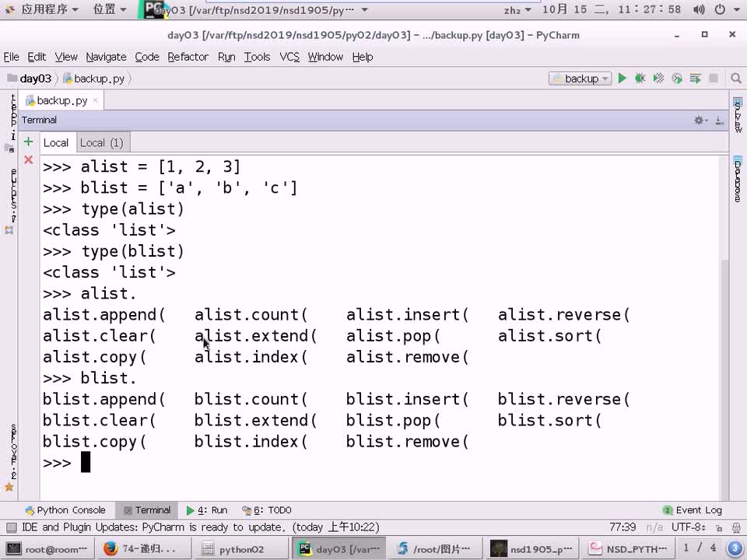
Task: Open Search Everywhere magnifier icon
Action: 735,79
